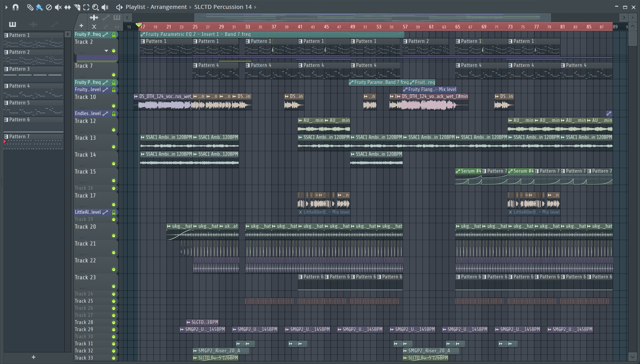Show patterns tab in picker panel

[x=12, y=24]
